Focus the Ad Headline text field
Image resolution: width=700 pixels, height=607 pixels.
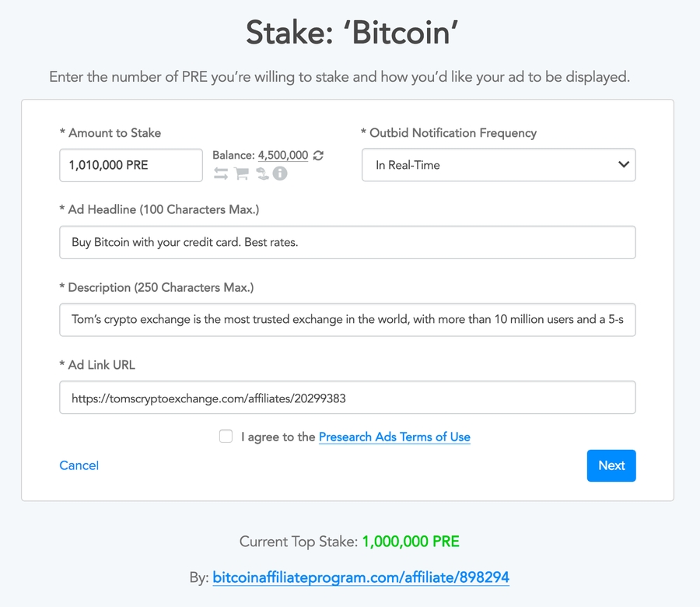point(347,242)
